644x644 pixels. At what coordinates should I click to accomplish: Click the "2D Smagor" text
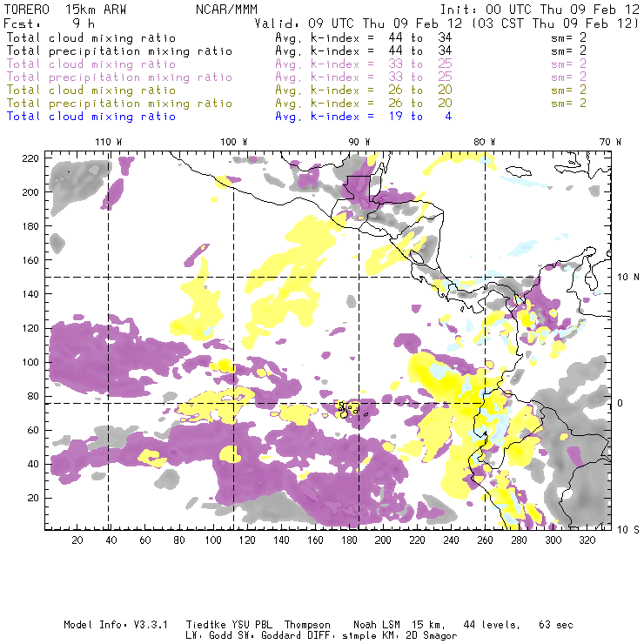(432, 636)
